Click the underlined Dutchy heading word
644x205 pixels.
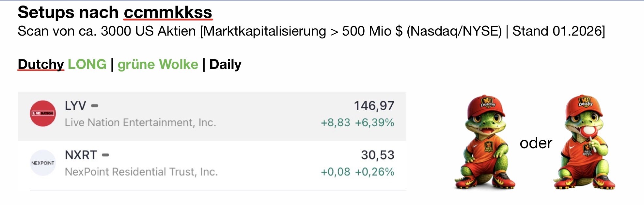point(41,64)
